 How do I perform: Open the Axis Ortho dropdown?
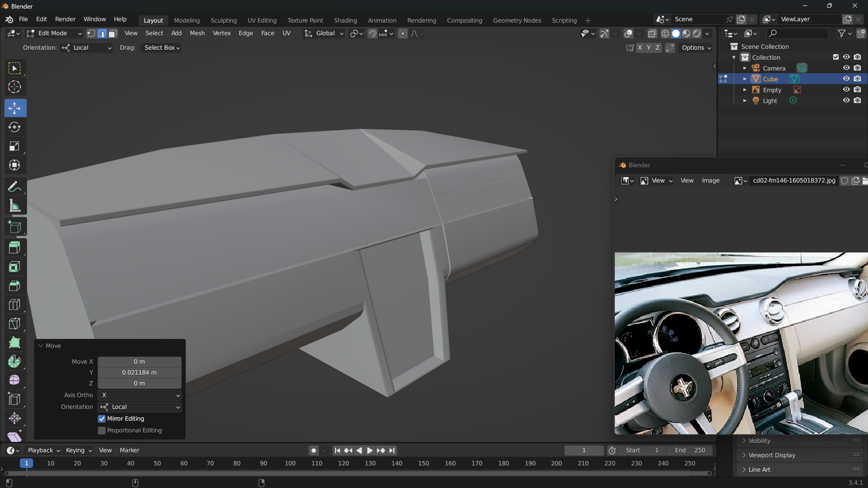click(x=140, y=395)
